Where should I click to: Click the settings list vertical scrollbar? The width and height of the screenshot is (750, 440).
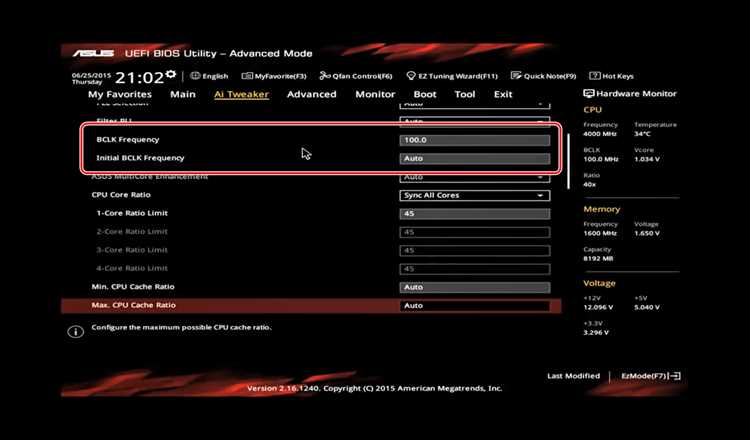568,161
